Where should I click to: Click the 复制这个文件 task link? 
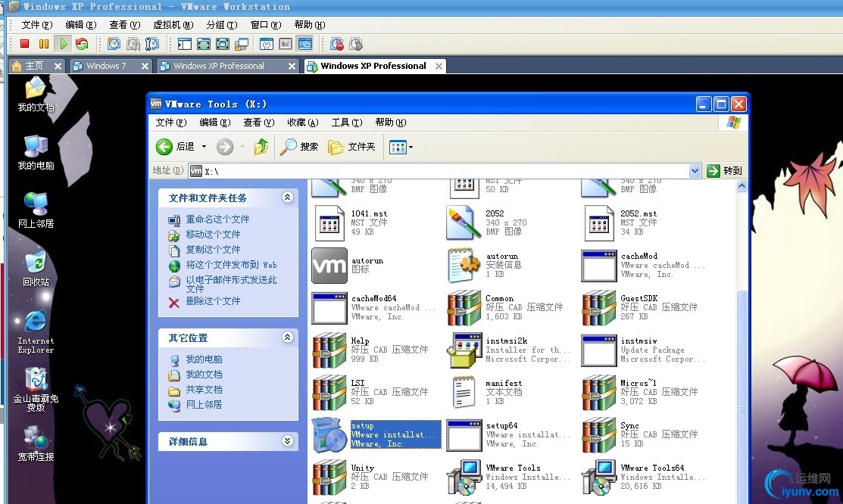pyautogui.click(x=213, y=249)
